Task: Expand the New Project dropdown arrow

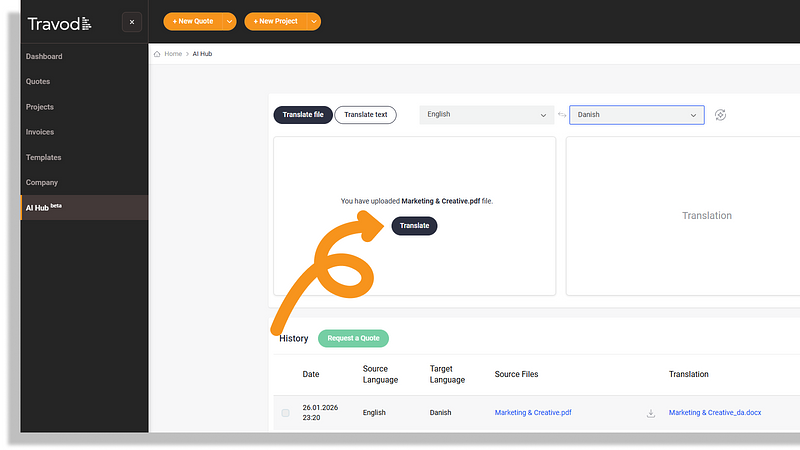Action: click(314, 21)
